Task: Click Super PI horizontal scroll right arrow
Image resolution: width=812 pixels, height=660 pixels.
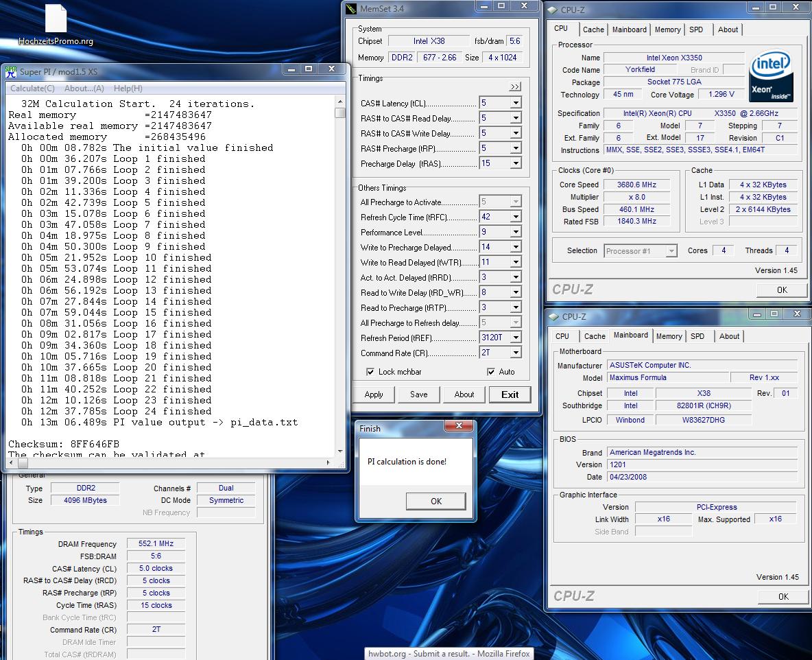Action: pyautogui.click(x=329, y=462)
